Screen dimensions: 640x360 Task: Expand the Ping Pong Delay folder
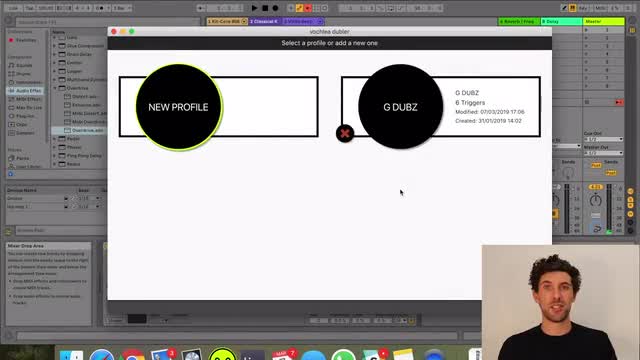point(55,156)
